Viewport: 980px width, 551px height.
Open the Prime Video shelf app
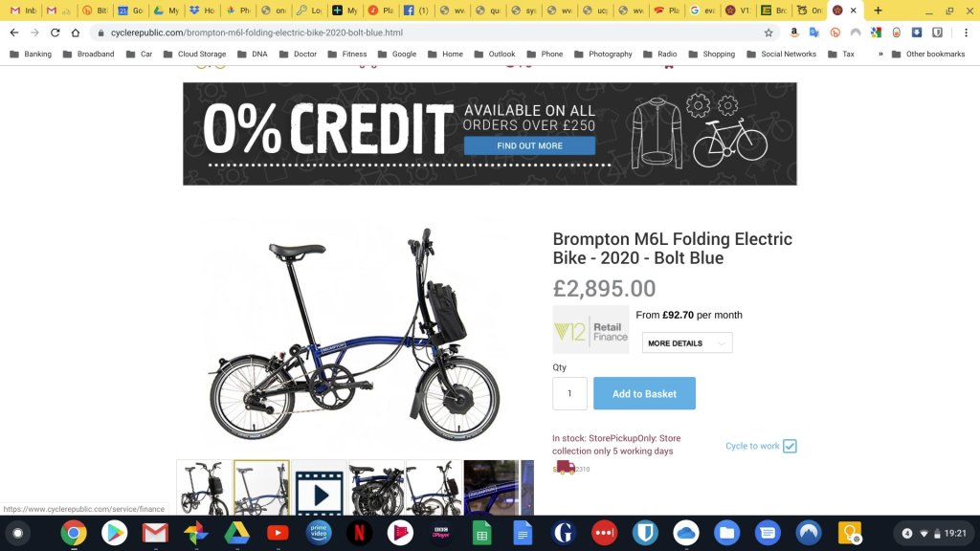[x=319, y=533]
